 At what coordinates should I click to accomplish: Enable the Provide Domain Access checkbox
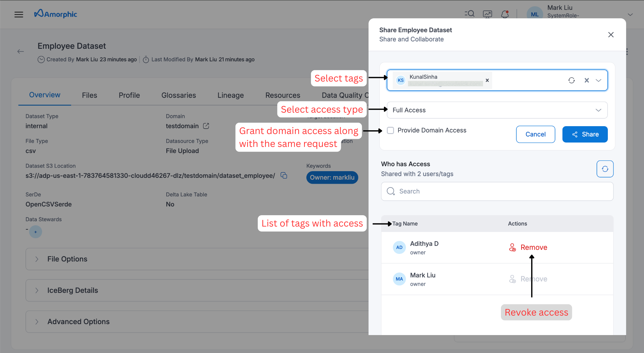(390, 130)
